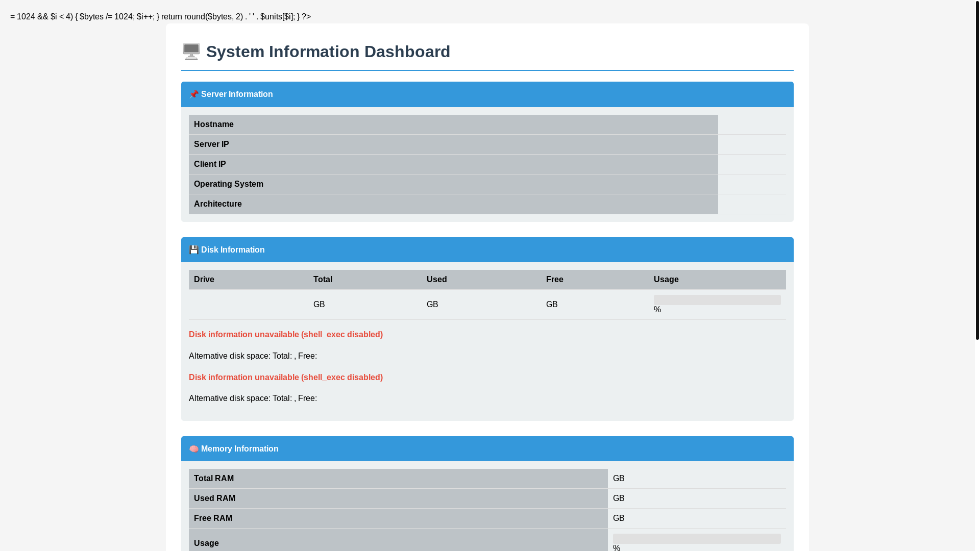Click the GB value in Used RAM row
Image resolution: width=980 pixels, height=551 pixels.
point(619,498)
